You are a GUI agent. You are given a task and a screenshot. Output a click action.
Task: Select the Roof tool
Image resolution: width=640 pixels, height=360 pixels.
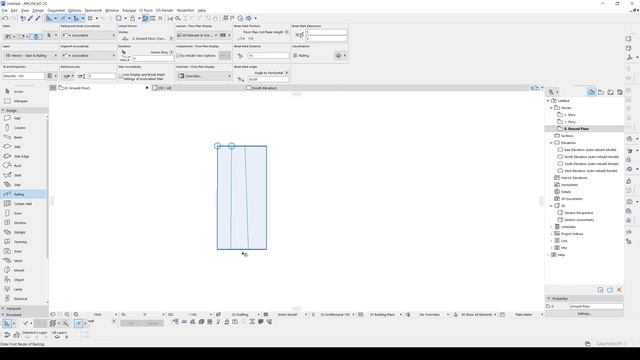coord(17,166)
